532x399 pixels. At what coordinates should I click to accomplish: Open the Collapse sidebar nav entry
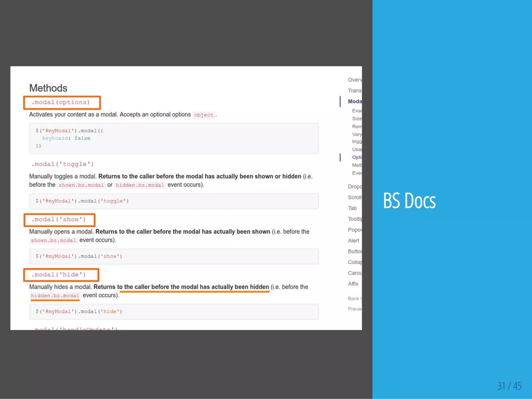point(355,262)
